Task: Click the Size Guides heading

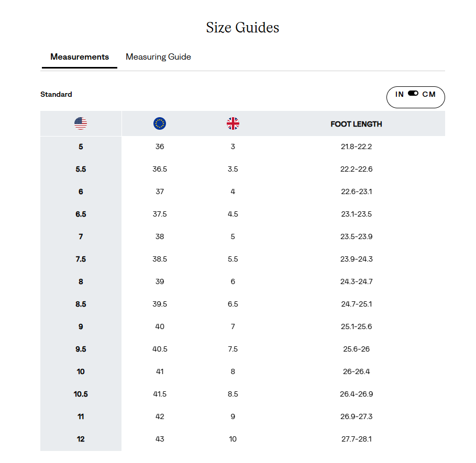Action: tap(242, 28)
